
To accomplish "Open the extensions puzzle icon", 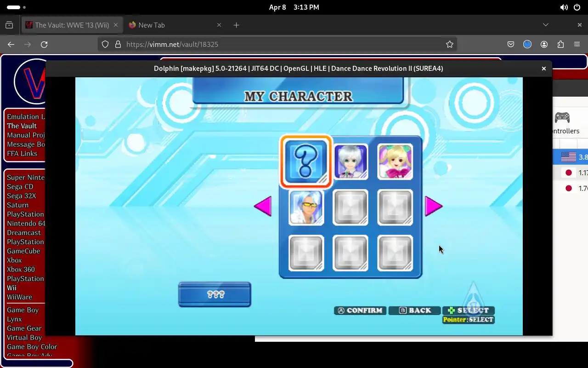I will click(560, 44).
